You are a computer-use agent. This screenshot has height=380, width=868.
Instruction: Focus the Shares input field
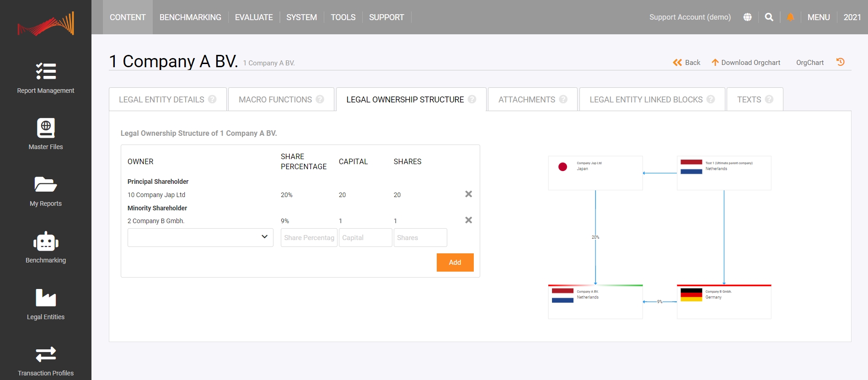coord(420,237)
